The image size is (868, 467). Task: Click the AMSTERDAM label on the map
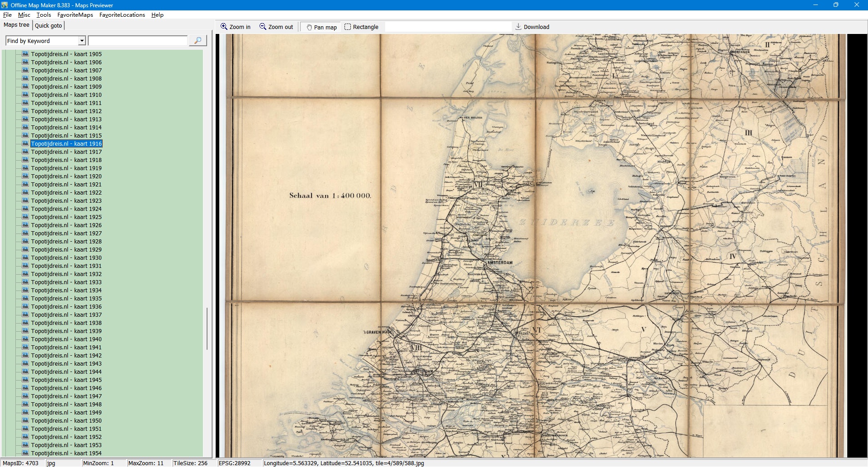point(500,262)
